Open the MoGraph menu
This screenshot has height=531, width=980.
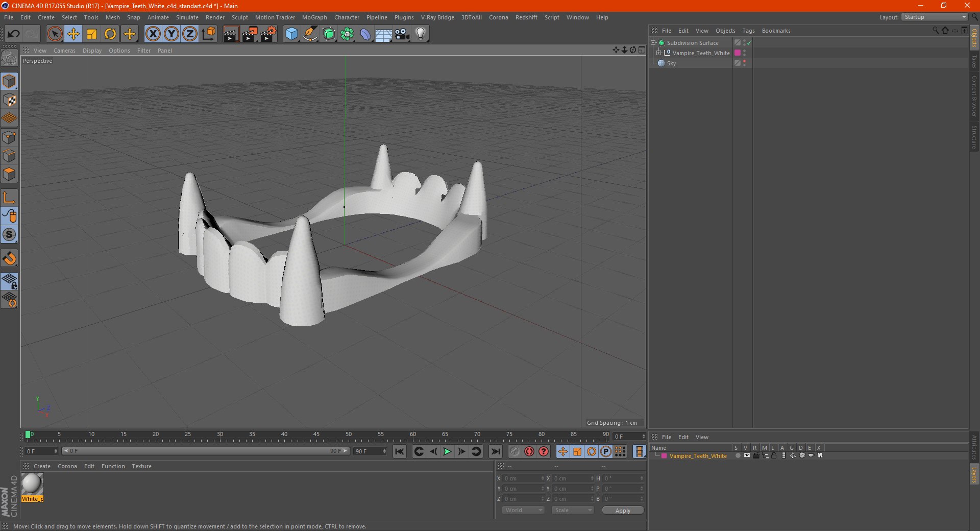pos(314,17)
